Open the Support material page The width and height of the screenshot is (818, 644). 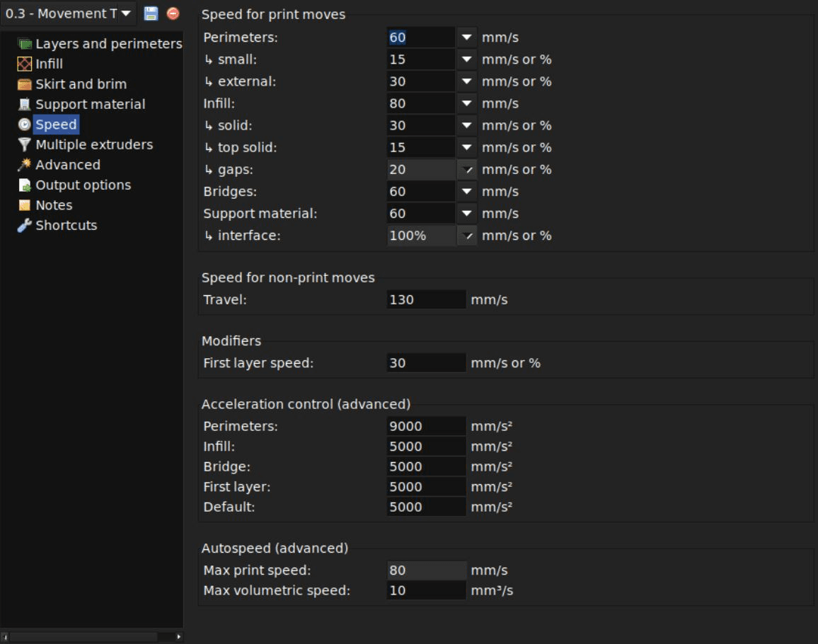(x=91, y=104)
